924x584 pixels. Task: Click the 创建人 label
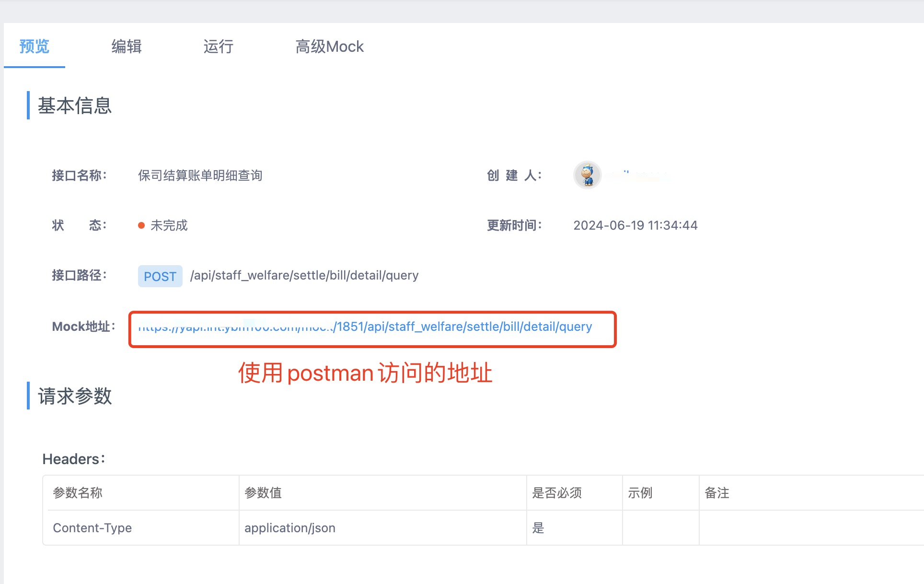click(514, 175)
